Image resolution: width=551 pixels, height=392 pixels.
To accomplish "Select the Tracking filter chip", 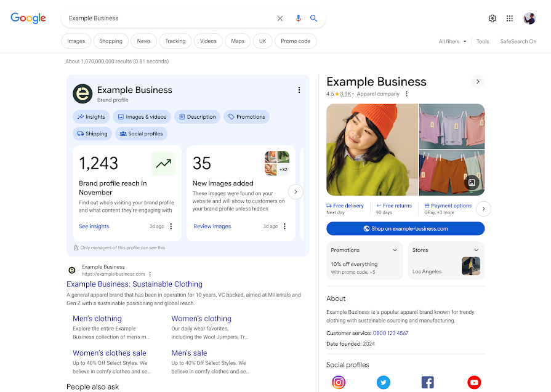I will 175,41.
